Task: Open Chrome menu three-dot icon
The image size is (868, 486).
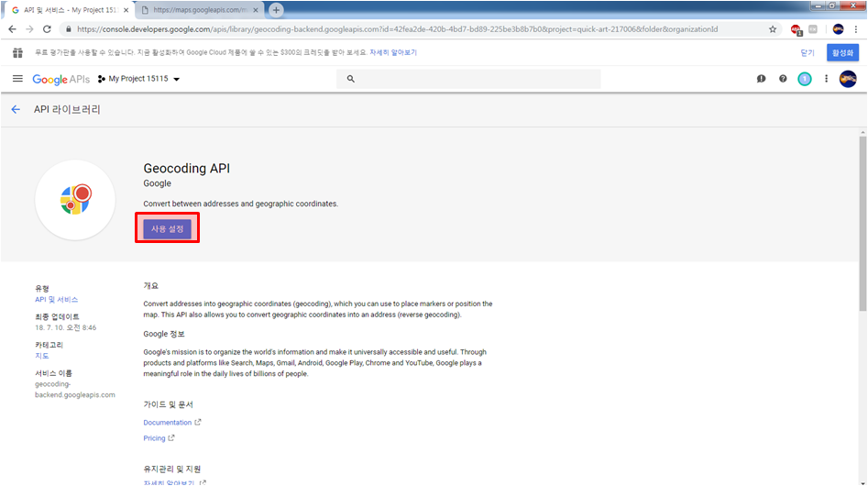Action: 856,29
